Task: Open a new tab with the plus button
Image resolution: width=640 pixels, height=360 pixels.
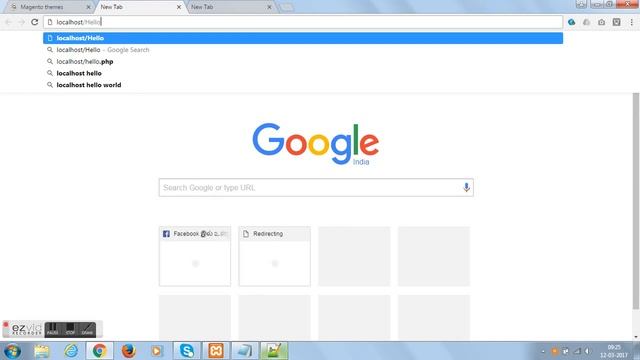Action: click(287, 7)
